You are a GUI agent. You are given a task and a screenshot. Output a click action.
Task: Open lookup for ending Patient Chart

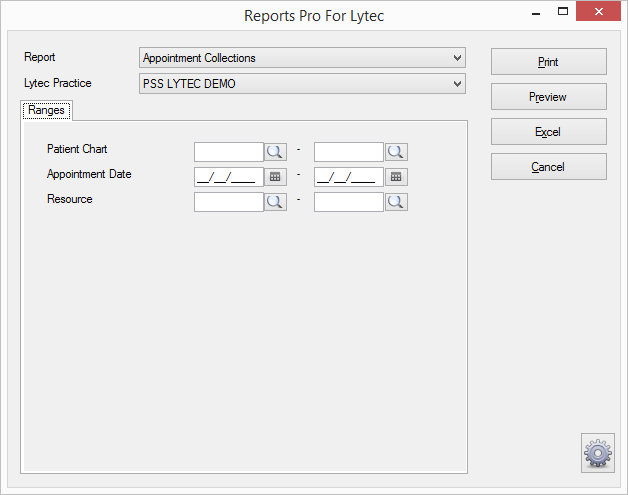point(396,152)
